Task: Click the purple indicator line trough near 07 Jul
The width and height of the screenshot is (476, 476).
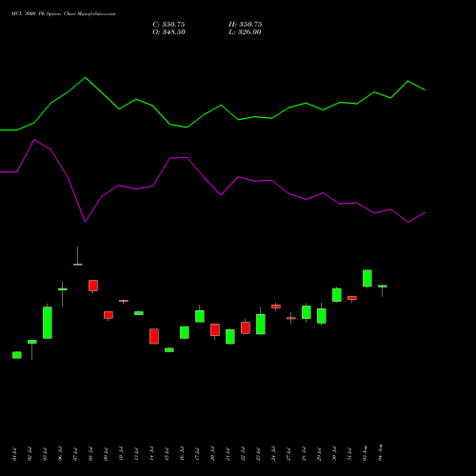Action: point(85,221)
